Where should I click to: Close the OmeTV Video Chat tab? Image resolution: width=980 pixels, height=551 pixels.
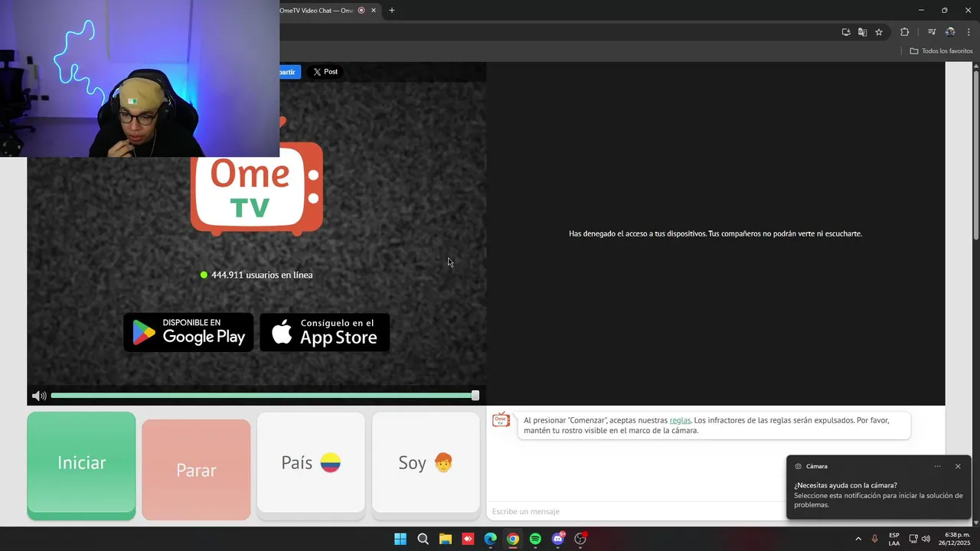[x=374, y=10]
